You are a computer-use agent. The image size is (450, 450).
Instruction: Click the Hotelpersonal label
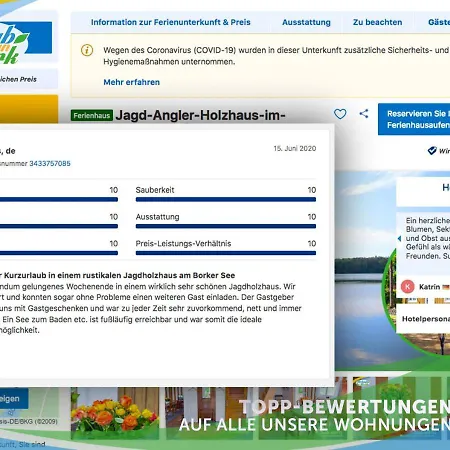click(x=426, y=319)
